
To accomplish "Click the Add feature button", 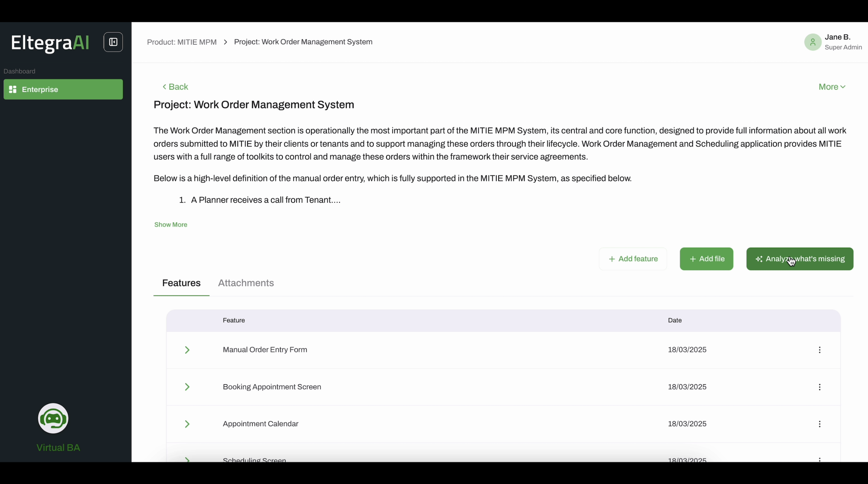I will pos(633,259).
